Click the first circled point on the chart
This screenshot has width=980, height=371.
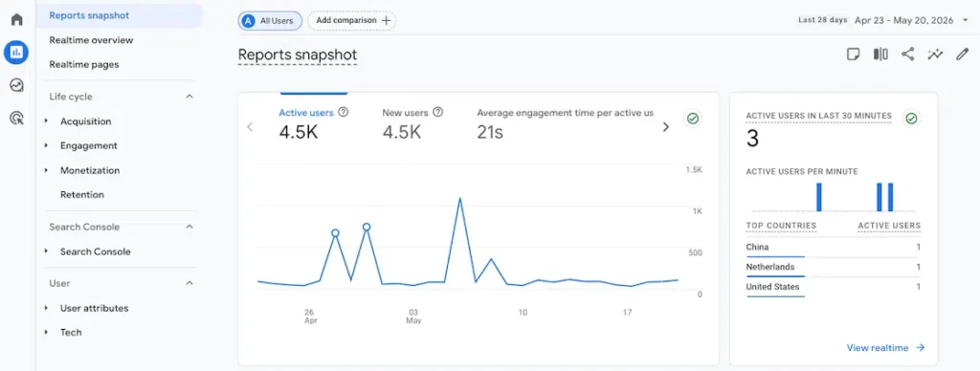tap(335, 233)
